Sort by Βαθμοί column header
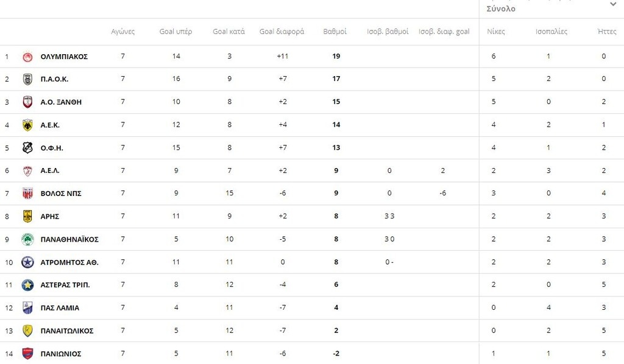Viewport: 624px width, 364px height. click(335, 32)
